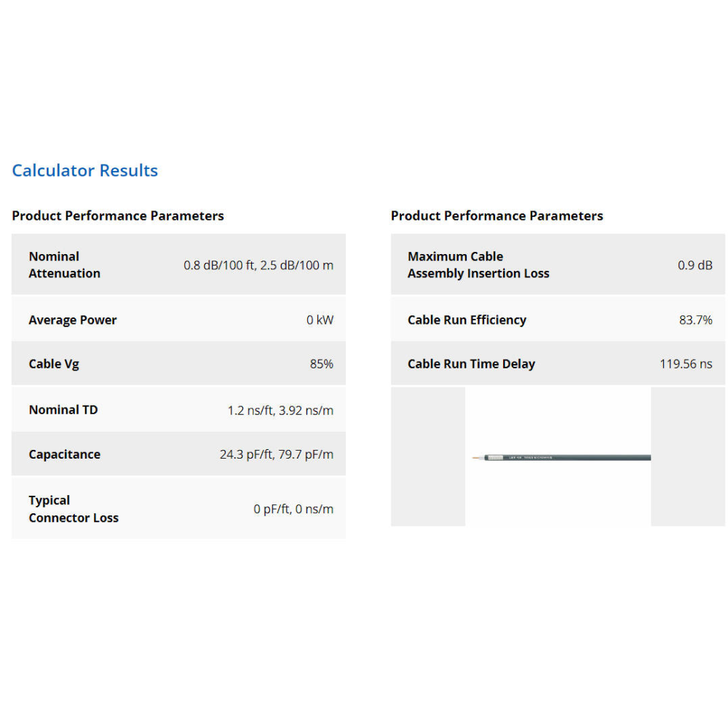Select the Nominal TD label
Viewport: 728px width, 728px height.
(63, 410)
